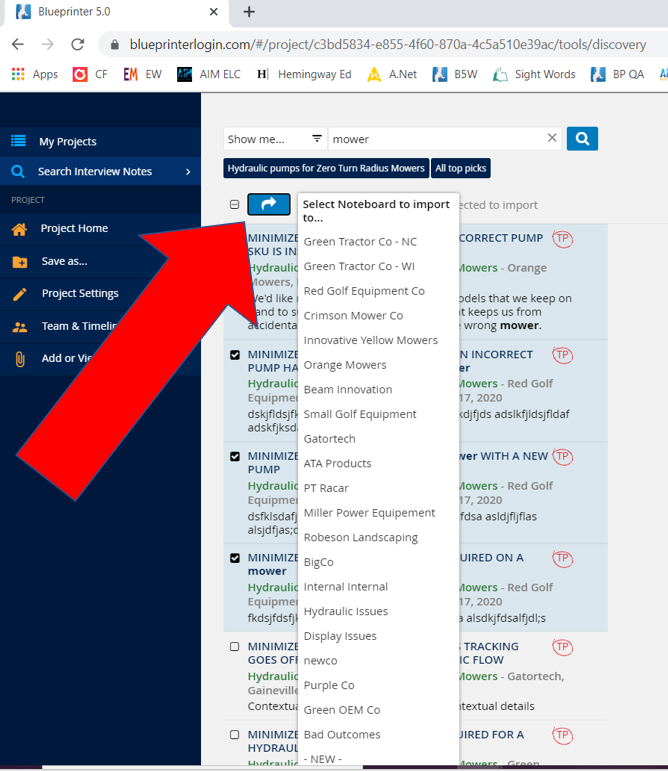668x771 pixels.
Task: Open the BP QA bookmark
Action: (x=617, y=74)
